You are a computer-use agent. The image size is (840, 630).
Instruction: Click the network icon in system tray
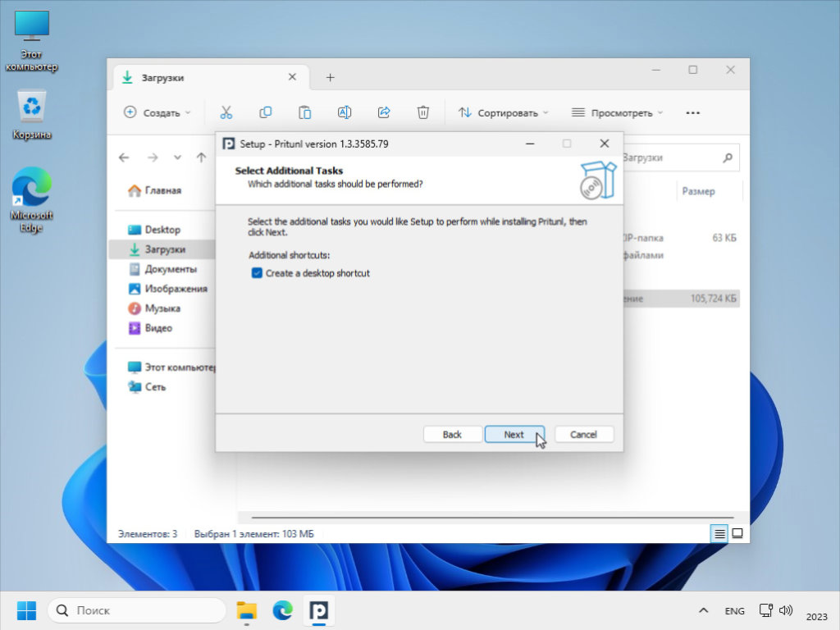tap(766, 610)
